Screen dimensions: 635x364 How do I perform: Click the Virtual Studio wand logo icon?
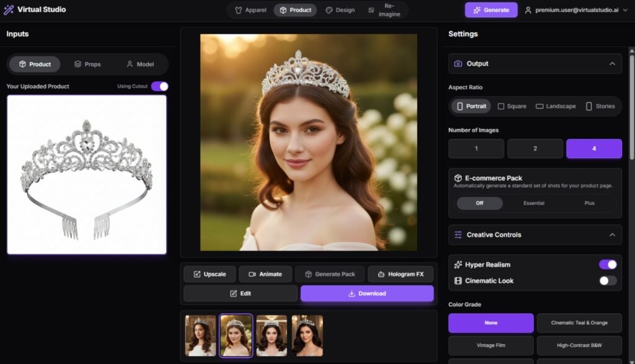9,10
